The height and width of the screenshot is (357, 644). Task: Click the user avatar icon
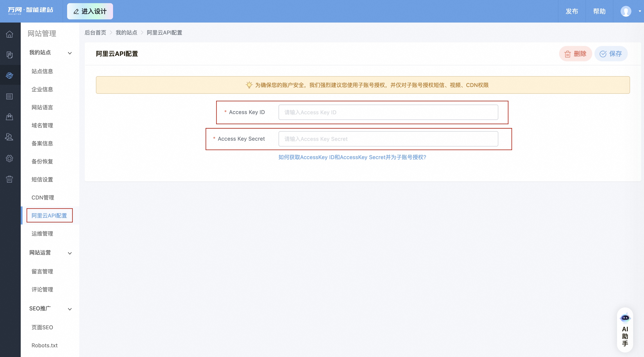click(626, 11)
